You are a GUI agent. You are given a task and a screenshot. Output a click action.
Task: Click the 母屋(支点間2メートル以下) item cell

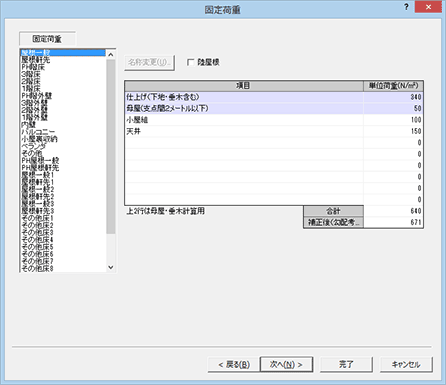tap(244, 108)
